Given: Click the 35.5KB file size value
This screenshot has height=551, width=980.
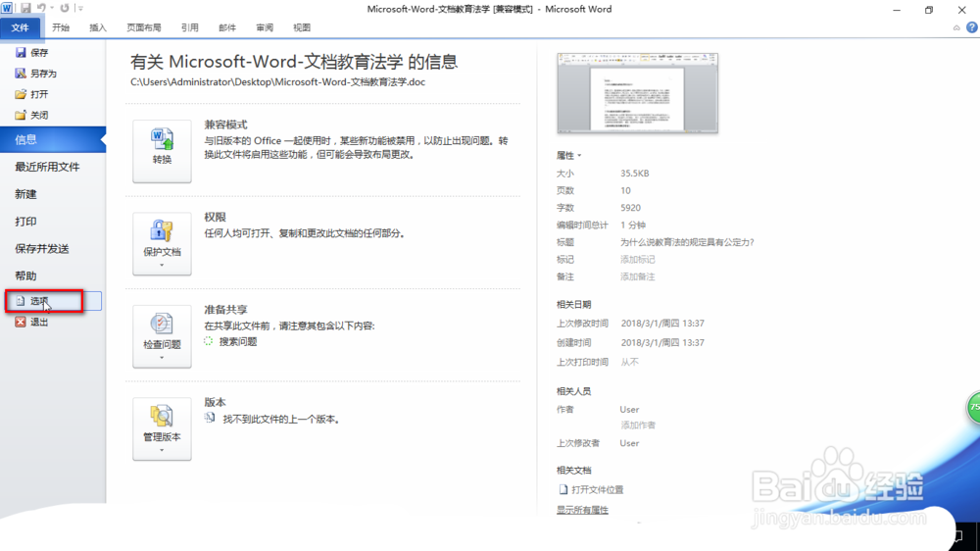Looking at the screenshot, I should point(634,174).
